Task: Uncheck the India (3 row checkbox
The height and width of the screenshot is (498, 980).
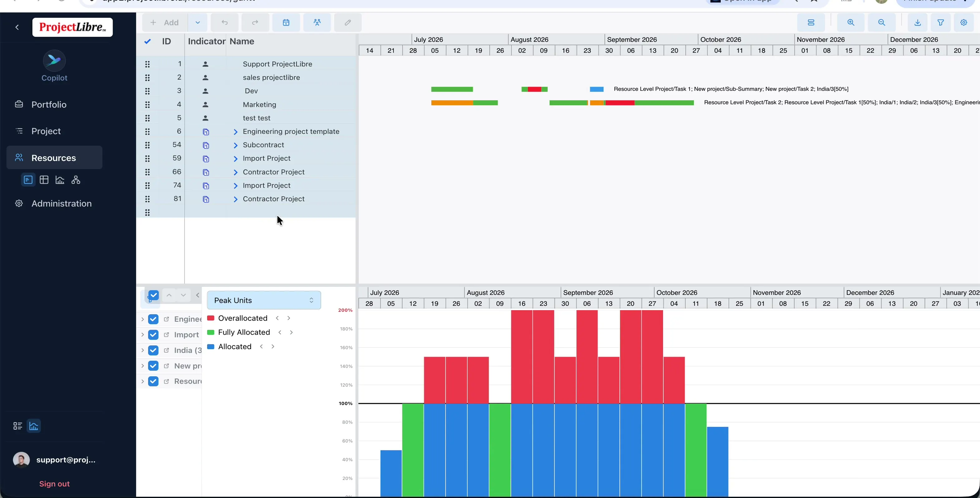Action: tap(153, 350)
